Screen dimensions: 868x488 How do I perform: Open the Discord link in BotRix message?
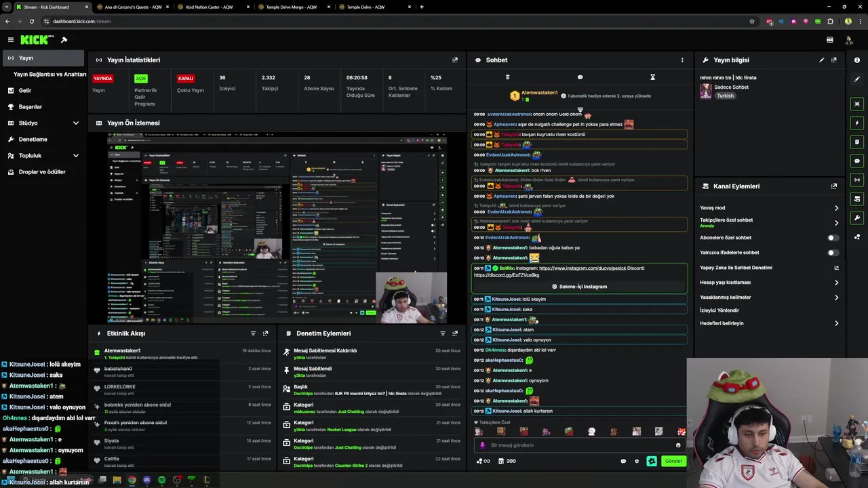(x=507, y=275)
